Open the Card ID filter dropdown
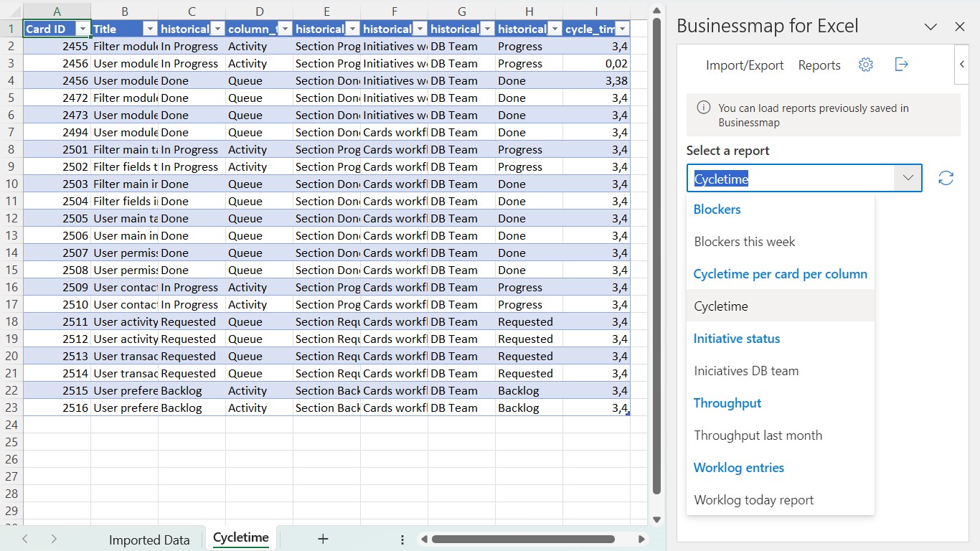 83,29
